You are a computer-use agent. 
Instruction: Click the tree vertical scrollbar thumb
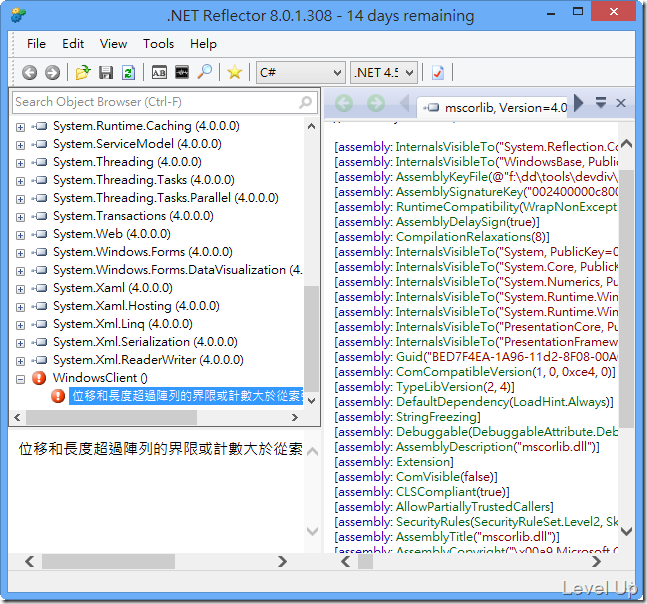click(312, 338)
